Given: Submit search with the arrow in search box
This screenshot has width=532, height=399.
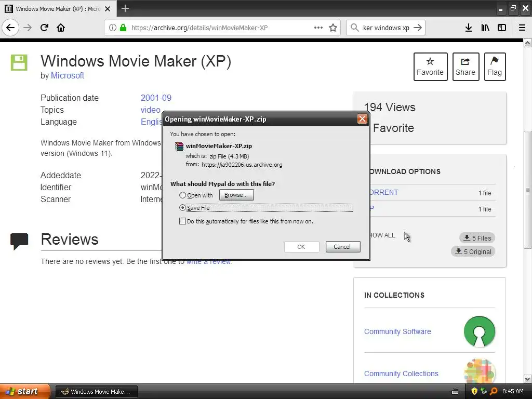Looking at the screenshot, I should (418, 28).
